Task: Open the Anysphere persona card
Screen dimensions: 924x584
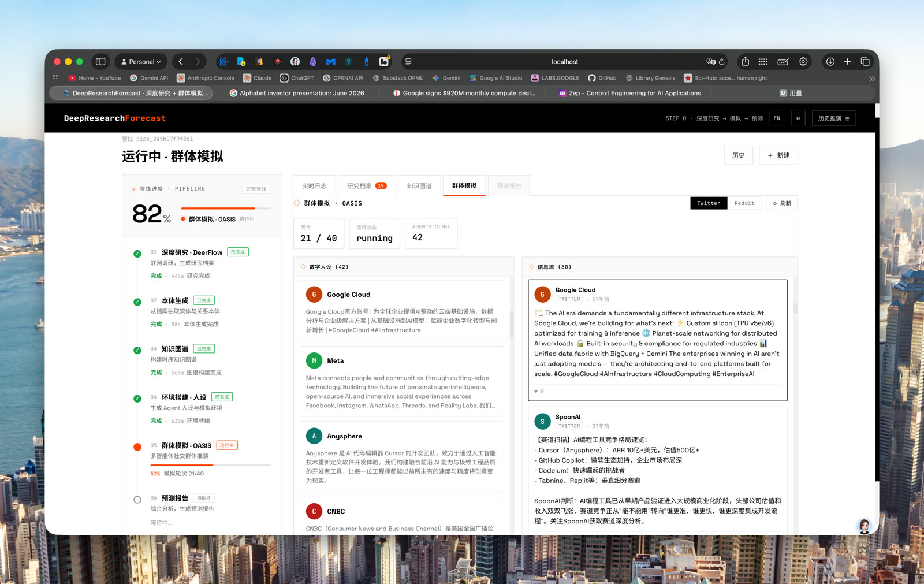Action: click(x=401, y=457)
